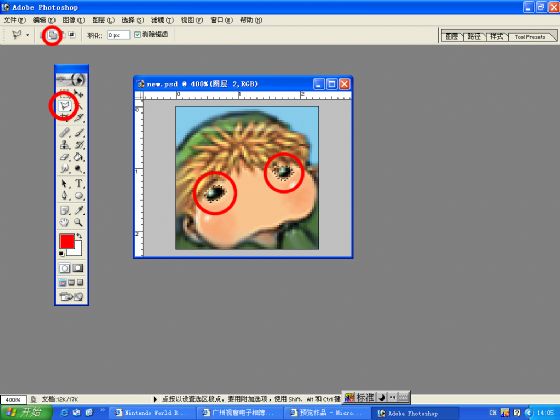Click the system tray clock 14:05

point(546,413)
